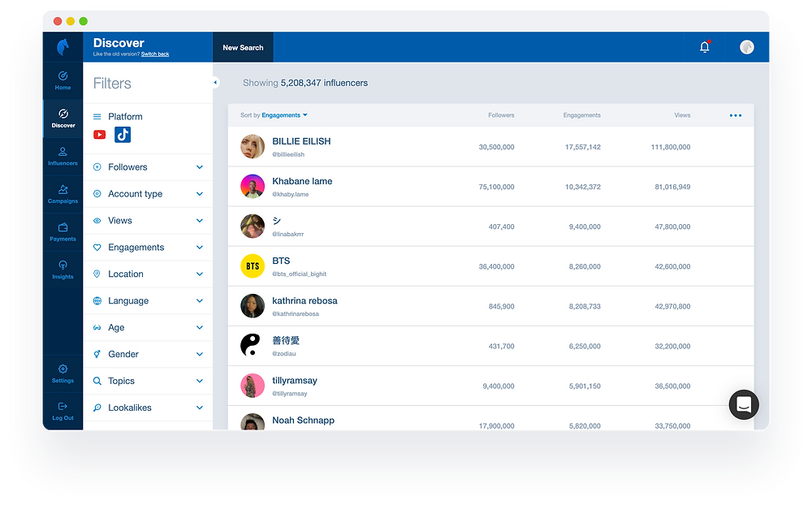Open Settings from sidebar
The width and height of the screenshot is (812, 505).
pos(63,373)
